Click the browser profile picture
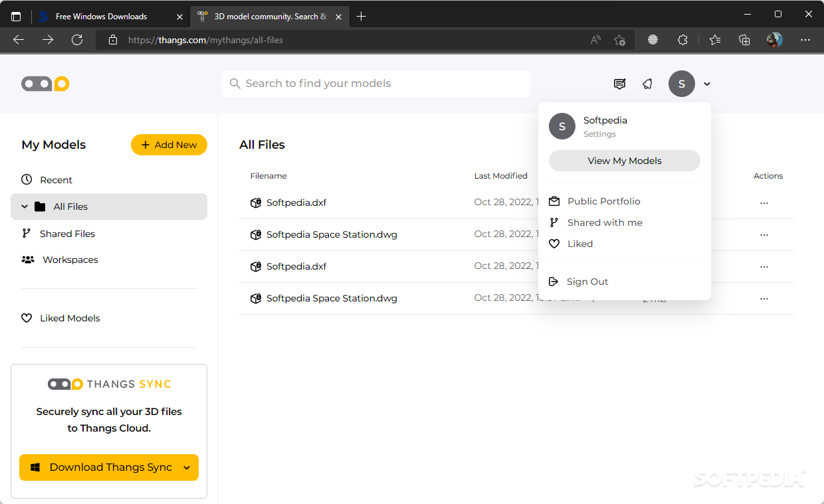Viewport: 824px width, 504px height. pos(774,40)
